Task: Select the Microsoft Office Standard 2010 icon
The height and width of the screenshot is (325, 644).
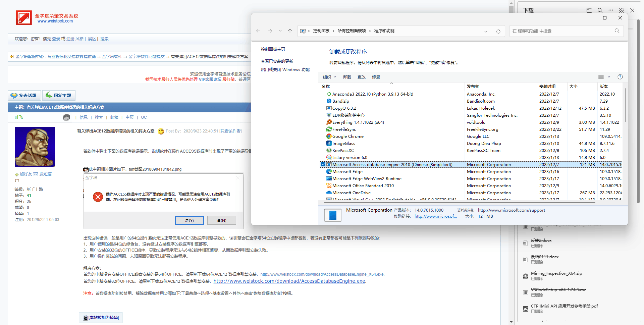Action: [329, 186]
